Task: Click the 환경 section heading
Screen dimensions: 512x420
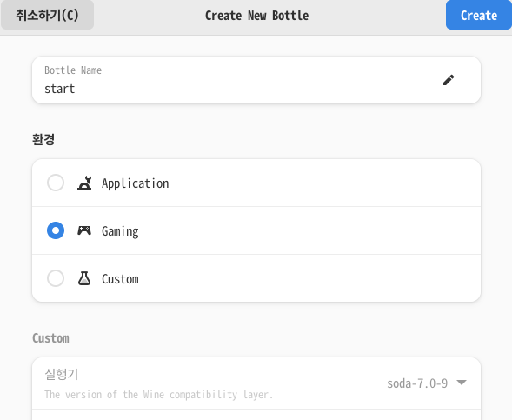Action: point(43,139)
